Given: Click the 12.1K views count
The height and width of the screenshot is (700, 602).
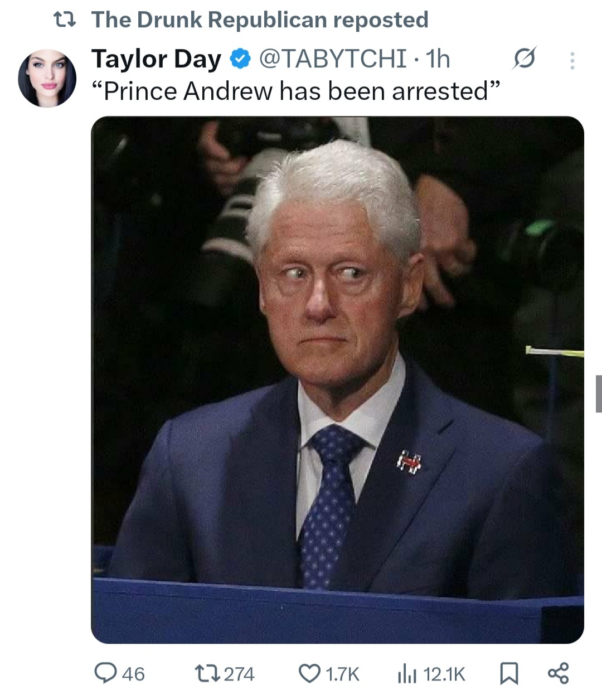Looking at the screenshot, I should (444, 674).
